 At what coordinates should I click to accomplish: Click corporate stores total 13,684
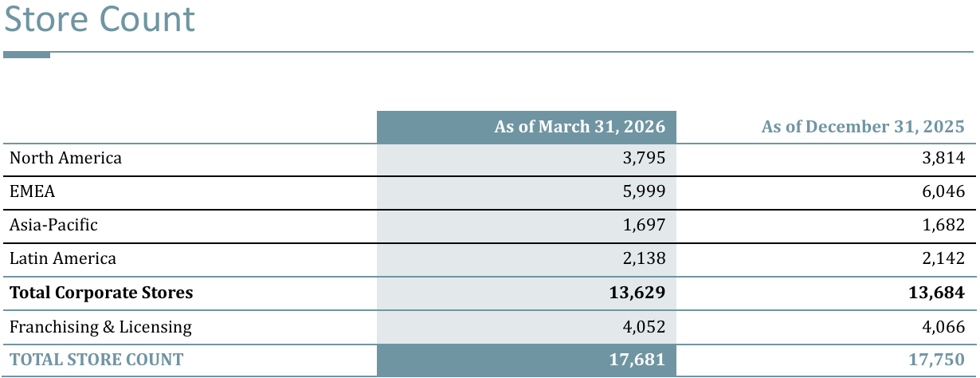tap(936, 293)
